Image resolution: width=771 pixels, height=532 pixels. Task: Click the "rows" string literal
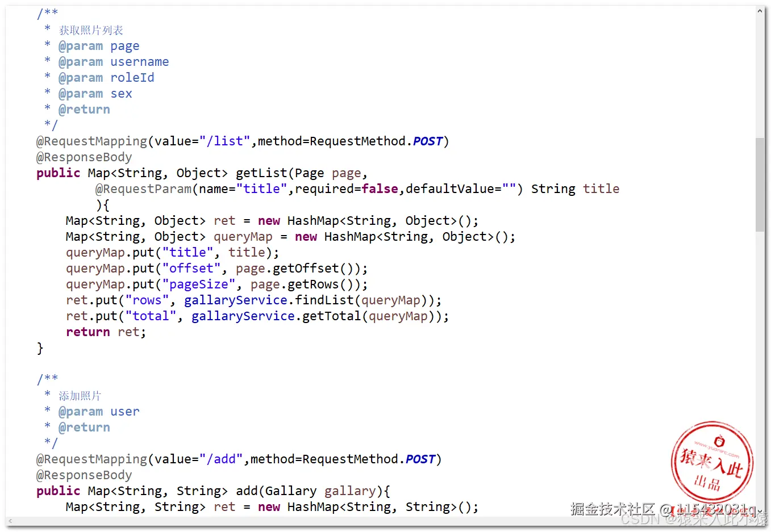pyautogui.click(x=147, y=300)
